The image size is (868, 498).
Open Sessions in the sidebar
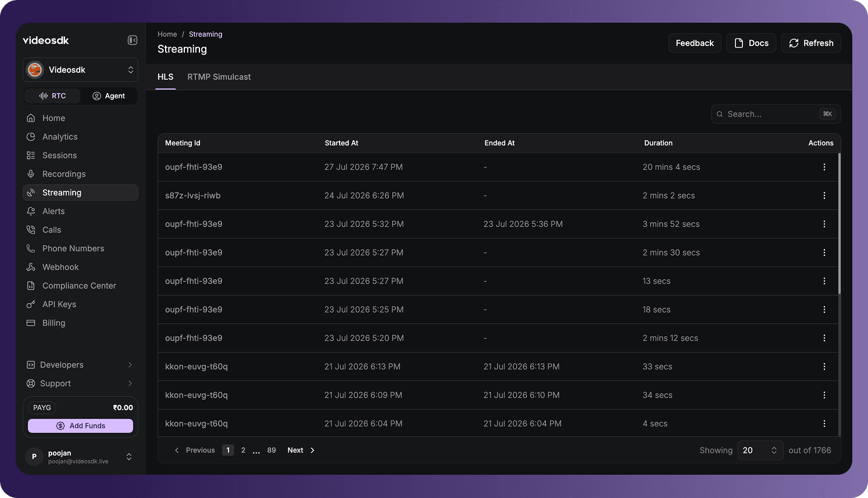[80, 155]
